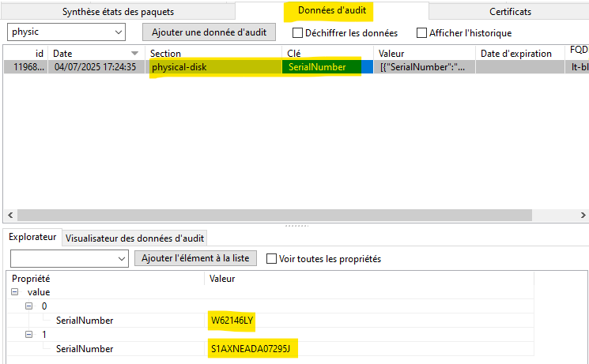
Task: Click the horizontal scrollbar left arrow
Action: click(10, 215)
